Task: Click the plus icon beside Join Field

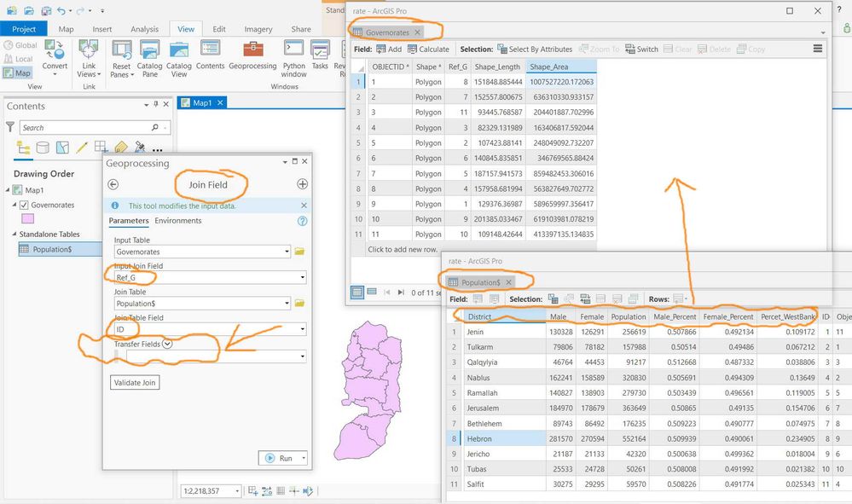Action: (x=303, y=184)
